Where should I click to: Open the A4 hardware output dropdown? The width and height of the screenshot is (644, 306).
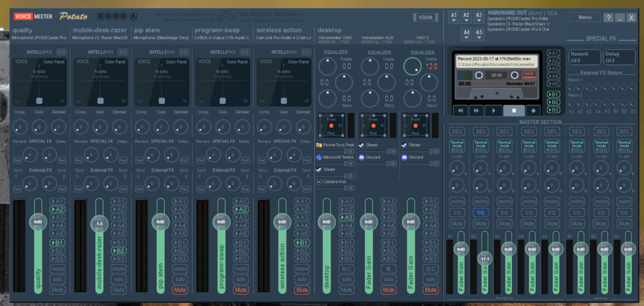click(466, 35)
